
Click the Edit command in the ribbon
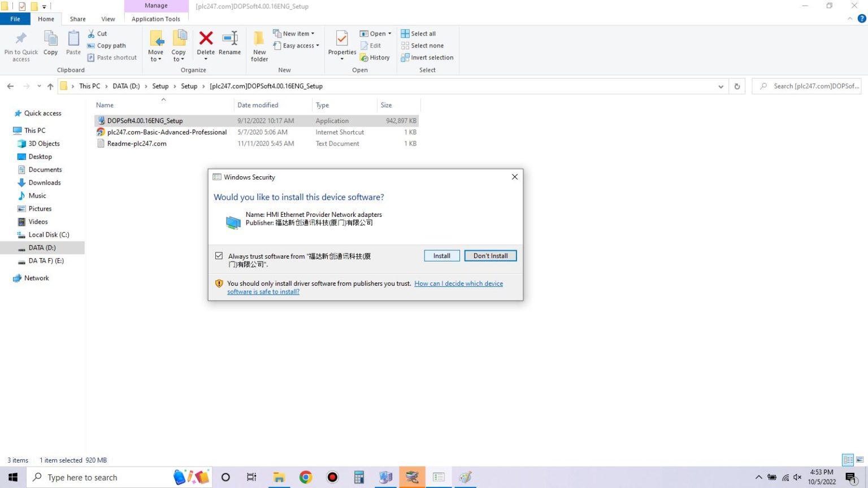371,46
